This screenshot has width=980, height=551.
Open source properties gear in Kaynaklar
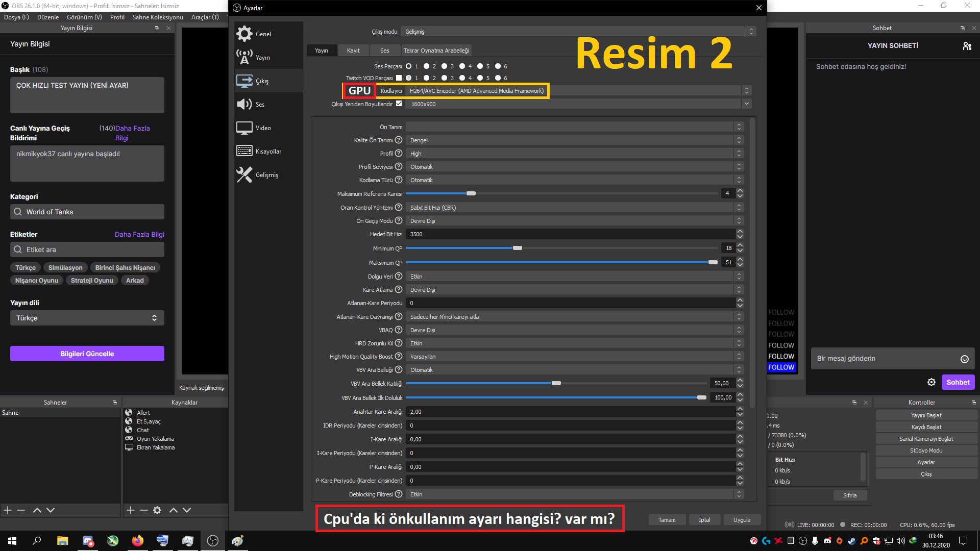pos(157,510)
